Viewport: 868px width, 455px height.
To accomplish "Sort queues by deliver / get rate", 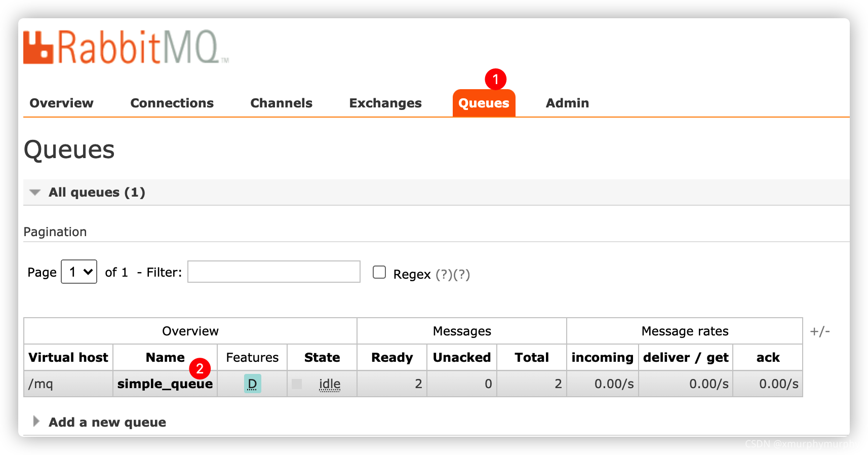I will 686,357.
